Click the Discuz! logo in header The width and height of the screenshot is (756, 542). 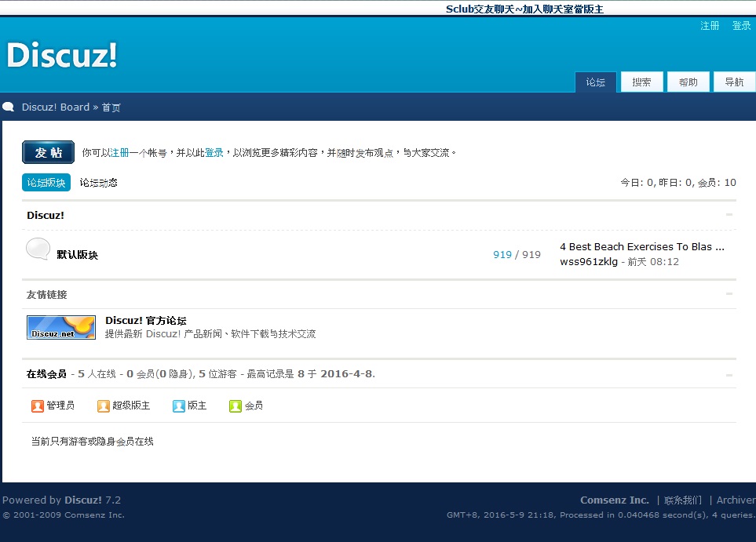[62, 54]
